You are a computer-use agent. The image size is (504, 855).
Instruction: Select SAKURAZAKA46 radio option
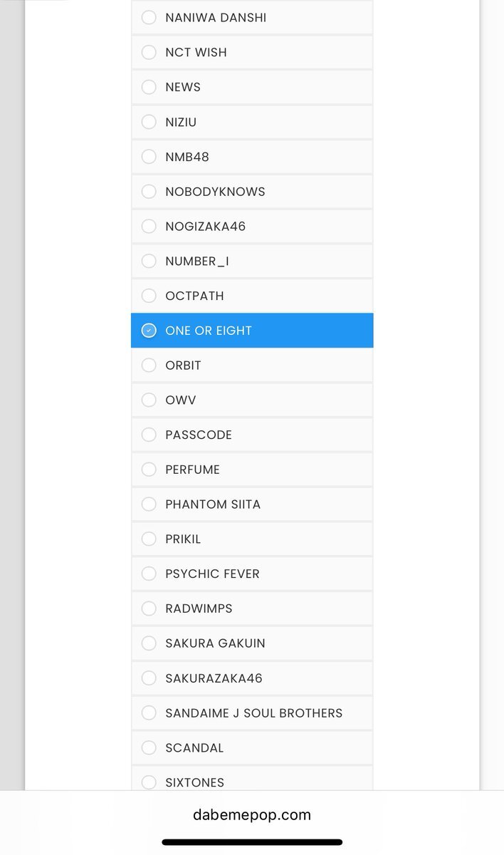252,678
